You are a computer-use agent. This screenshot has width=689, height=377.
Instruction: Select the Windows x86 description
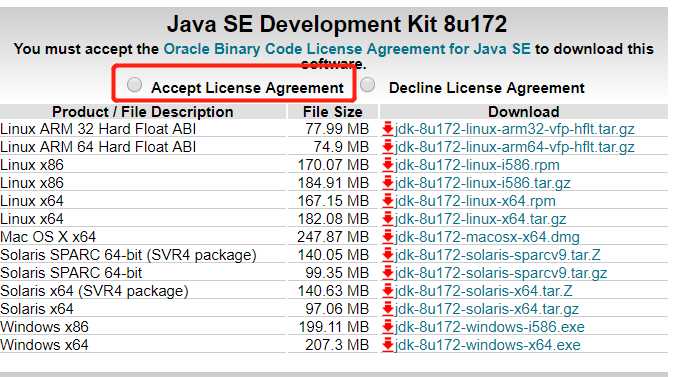(44, 327)
